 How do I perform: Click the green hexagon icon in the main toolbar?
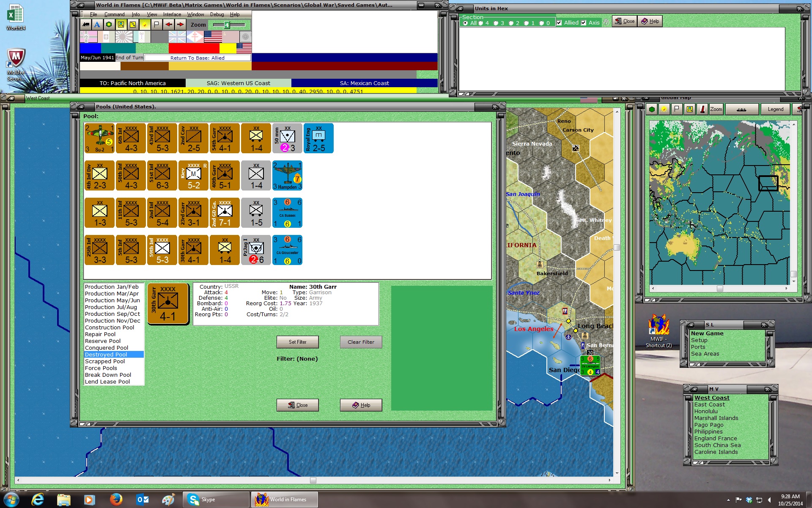tap(109, 25)
